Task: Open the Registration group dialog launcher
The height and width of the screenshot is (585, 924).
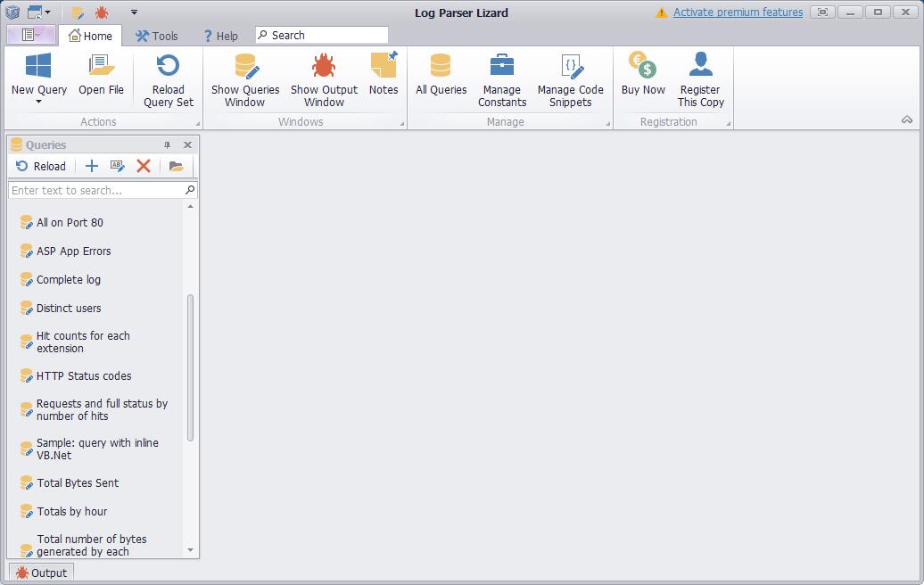Action: pos(729,124)
